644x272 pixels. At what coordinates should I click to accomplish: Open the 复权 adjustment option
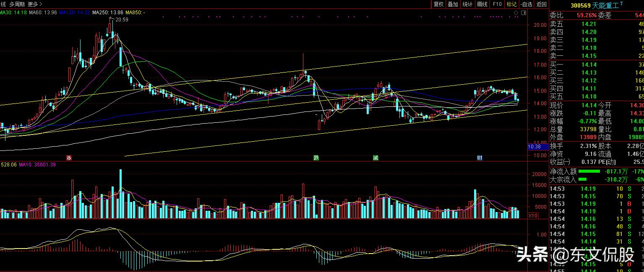(438, 4)
